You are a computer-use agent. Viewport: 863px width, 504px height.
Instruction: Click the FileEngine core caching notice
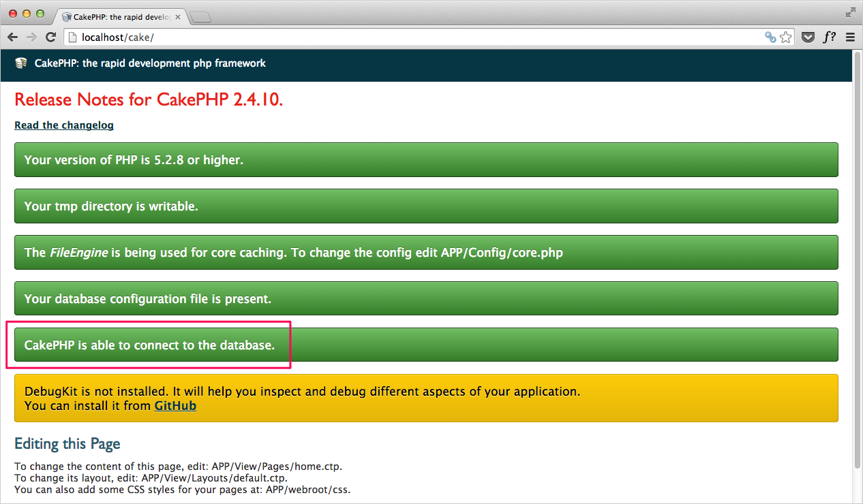(426, 253)
